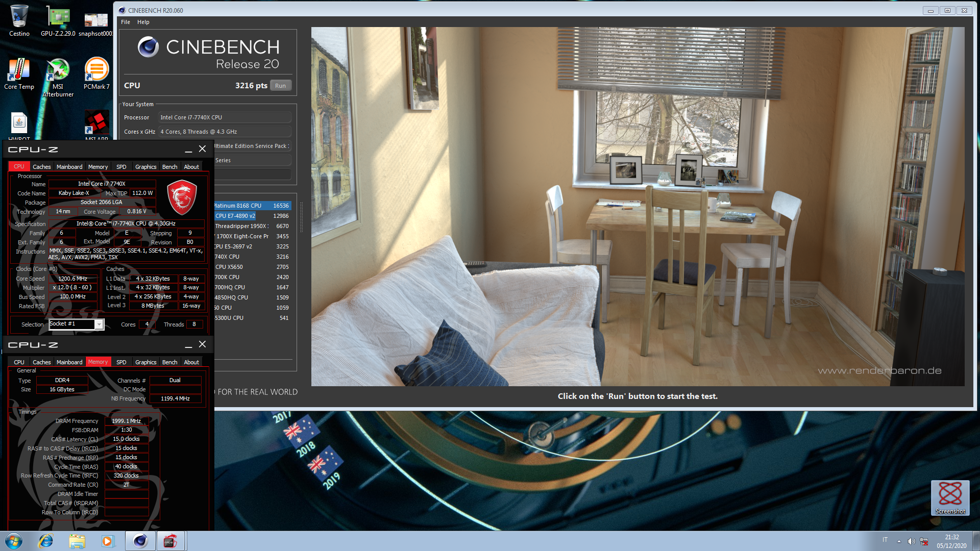Open About tab in top CPU-Z
Screen dimensions: 980x551
click(x=191, y=167)
